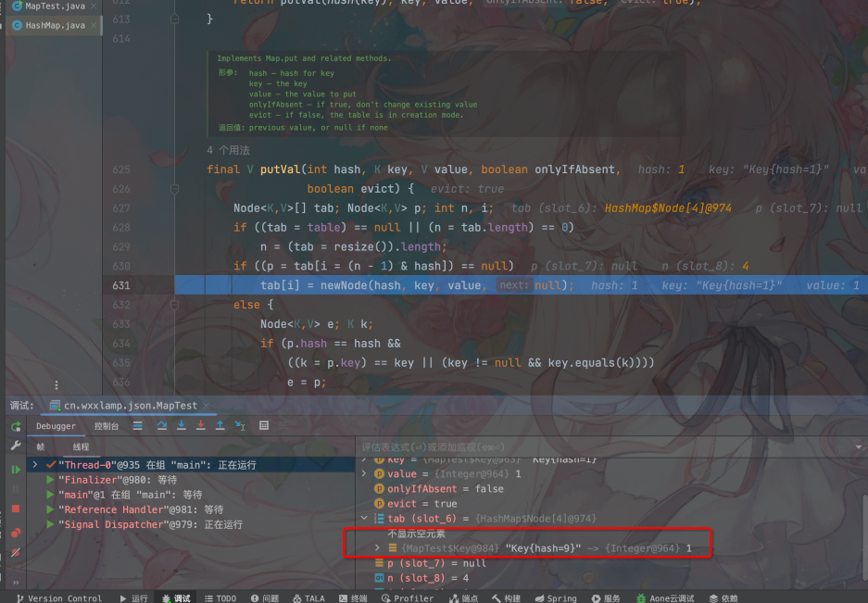The height and width of the screenshot is (603, 868).
Task: Open the Aone云调试 tool window
Action: [x=665, y=598]
